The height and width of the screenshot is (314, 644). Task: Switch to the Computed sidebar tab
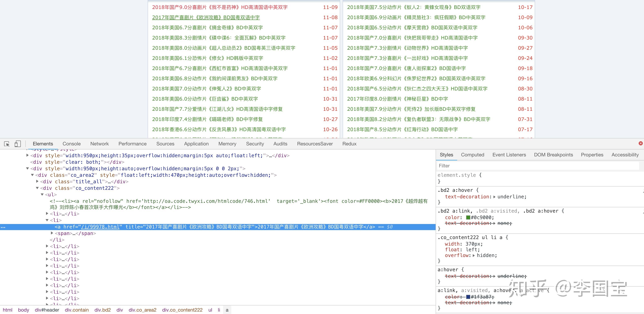click(x=472, y=155)
